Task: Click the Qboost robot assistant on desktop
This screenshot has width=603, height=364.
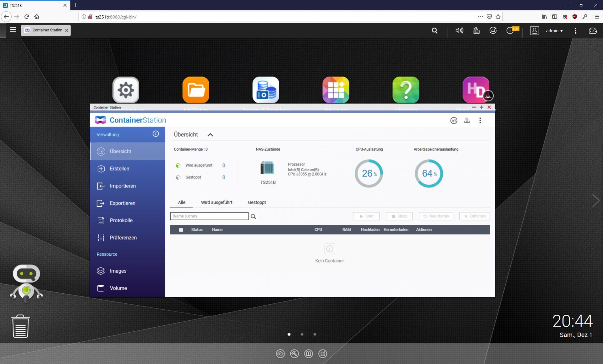Action: tap(26, 283)
